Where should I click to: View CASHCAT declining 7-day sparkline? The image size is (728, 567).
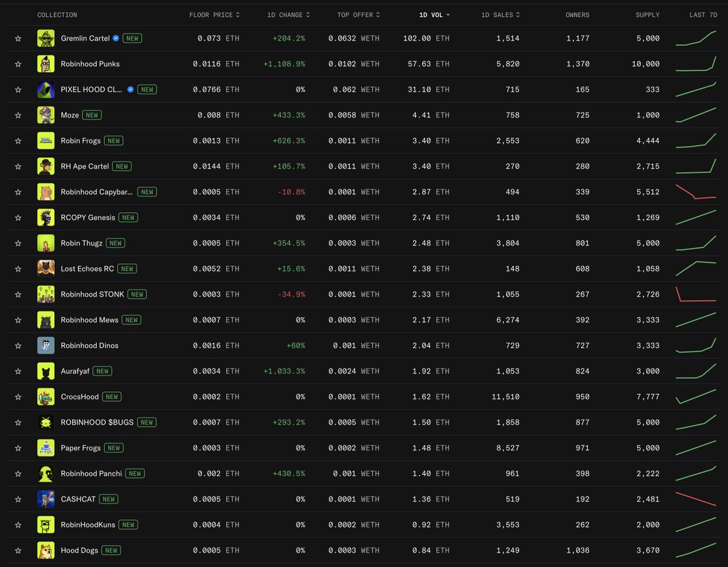pos(696,499)
